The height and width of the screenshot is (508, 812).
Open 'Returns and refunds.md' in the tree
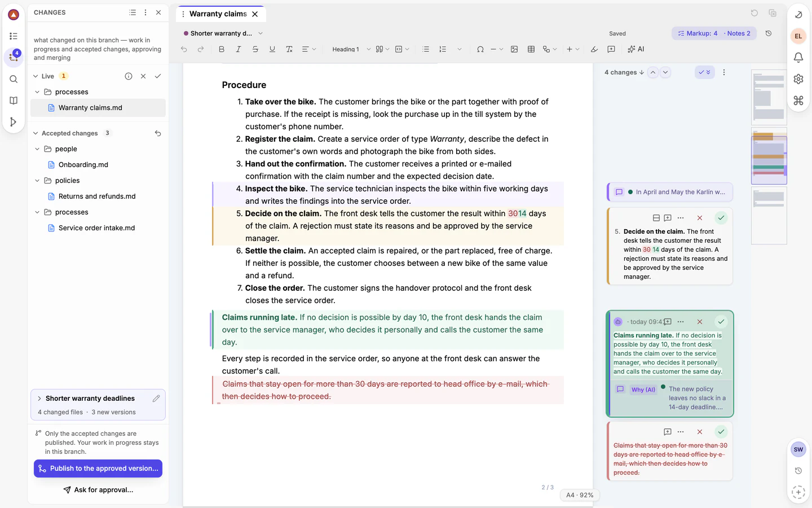click(97, 196)
